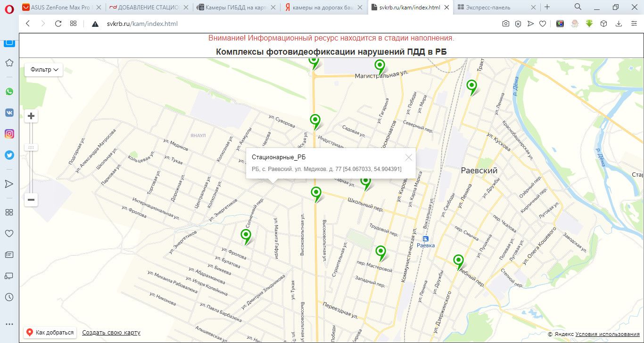Click the Как добраться button
644x343 pixels.
coord(50,333)
